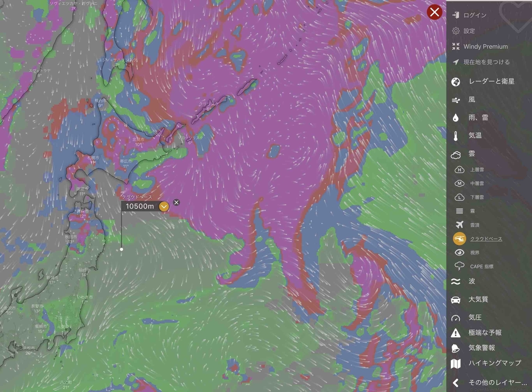Image resolution: width=532 pixels, height=392 pixels.
Task: Expand その他のレイヤー... with the chevron
Action: click(455, 382)
